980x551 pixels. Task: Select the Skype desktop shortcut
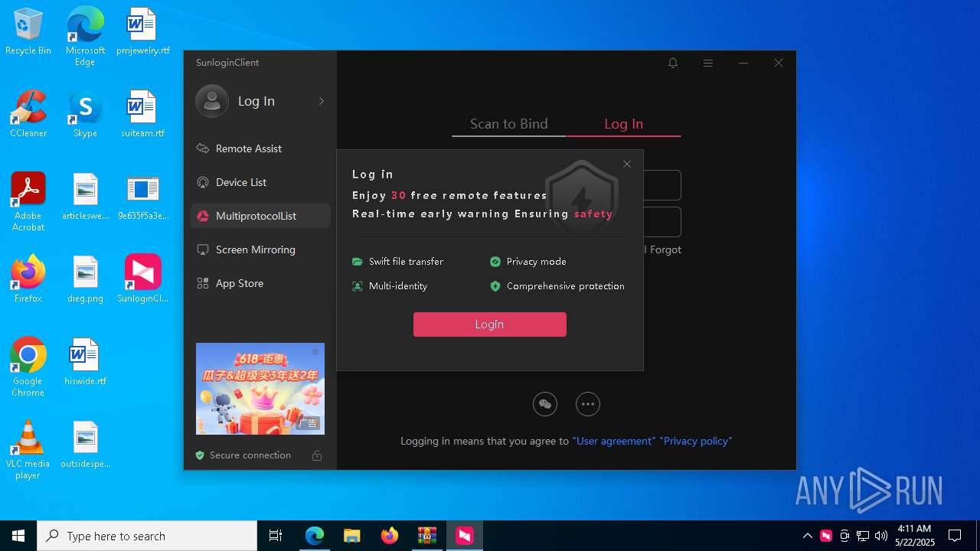click(x=85, y=115)
